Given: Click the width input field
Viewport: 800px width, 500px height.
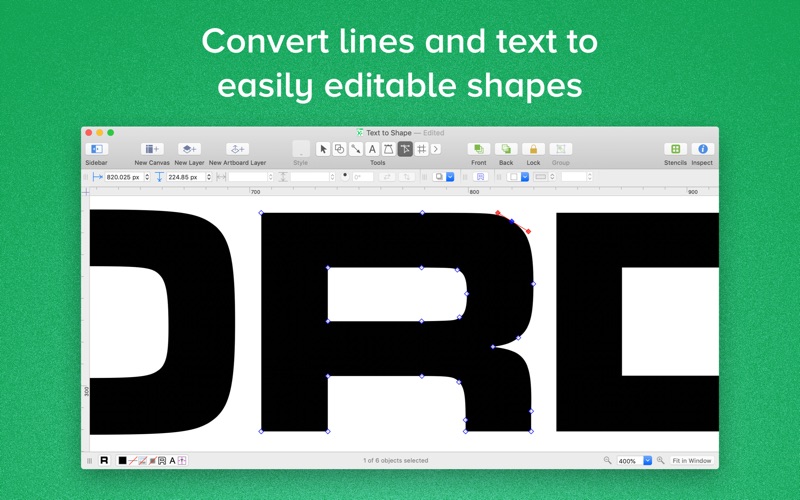Looking at the screenshot, I should 248,177.
